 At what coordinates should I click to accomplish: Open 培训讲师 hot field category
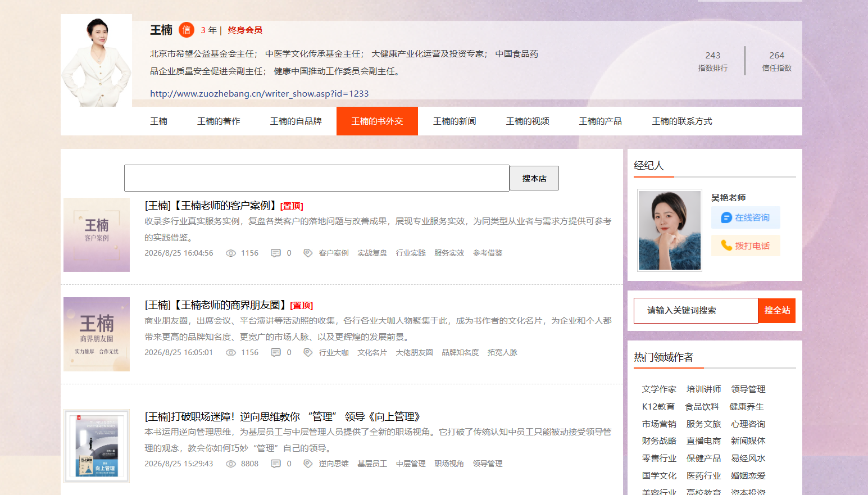pyautogui.click(x=704, y=389)
